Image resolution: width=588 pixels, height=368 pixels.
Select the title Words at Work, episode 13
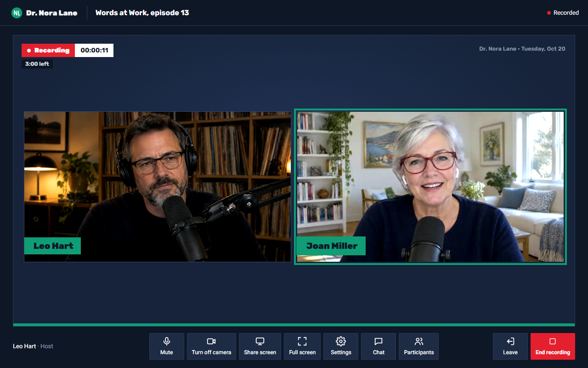pyautogui.click(x=142, y=13)
